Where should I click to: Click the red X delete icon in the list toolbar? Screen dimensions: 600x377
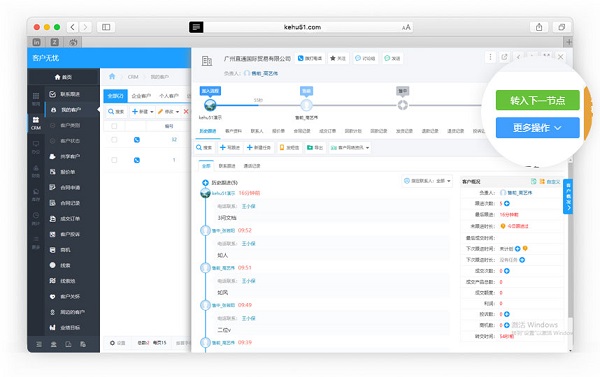click(186, 111)
